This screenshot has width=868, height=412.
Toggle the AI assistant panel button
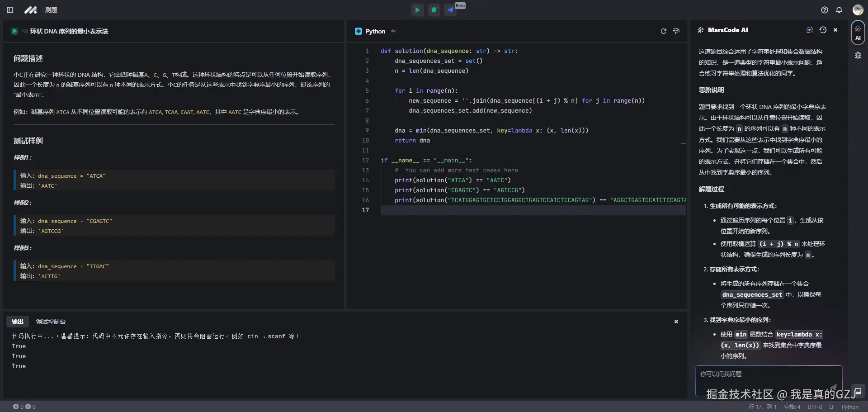point(858,33)
